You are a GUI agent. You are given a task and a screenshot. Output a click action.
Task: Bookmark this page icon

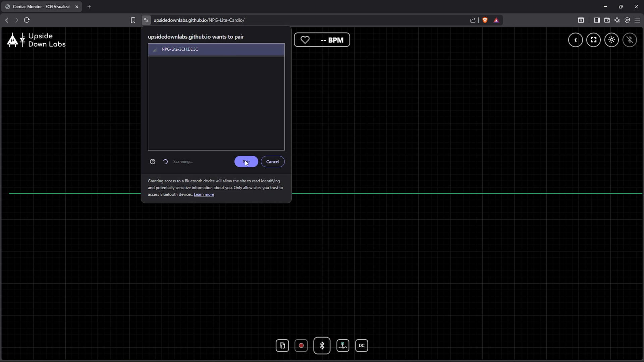pyautogui.click(x=133, y=20)
